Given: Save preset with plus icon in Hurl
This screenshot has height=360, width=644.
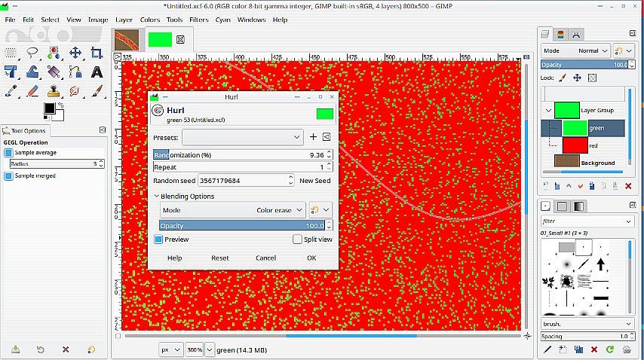Looking at the screenshot, I should click(x=313, y=137).
